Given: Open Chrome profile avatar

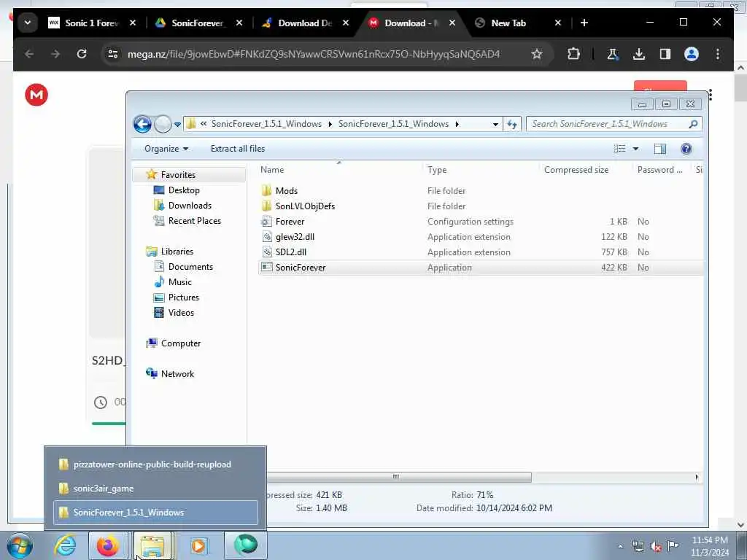Looking at the screenshot, I should click(x=692, y=54).
